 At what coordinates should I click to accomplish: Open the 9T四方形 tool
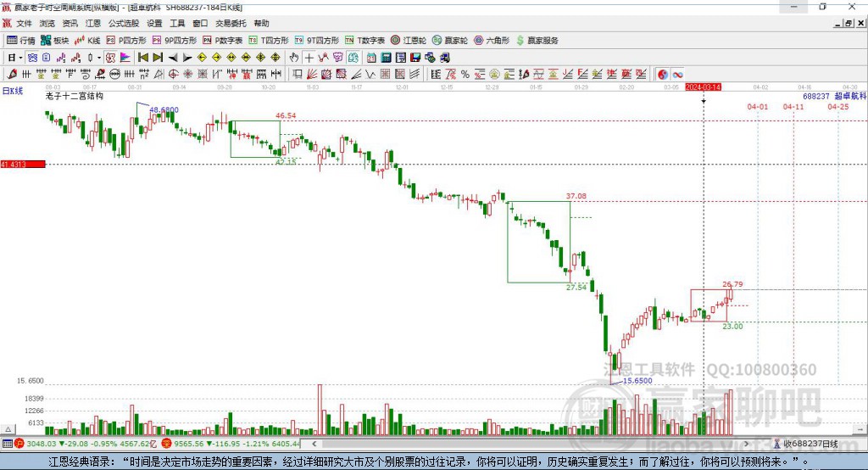(x=317, y=41)
